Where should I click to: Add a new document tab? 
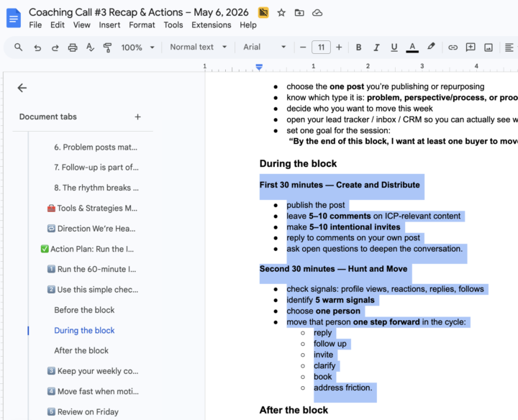click(137, 117)
